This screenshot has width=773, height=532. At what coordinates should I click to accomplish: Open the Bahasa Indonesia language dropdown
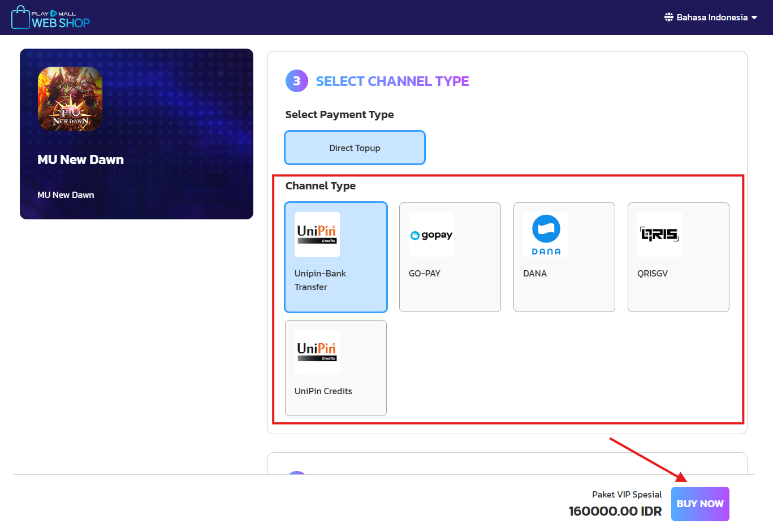711,18
